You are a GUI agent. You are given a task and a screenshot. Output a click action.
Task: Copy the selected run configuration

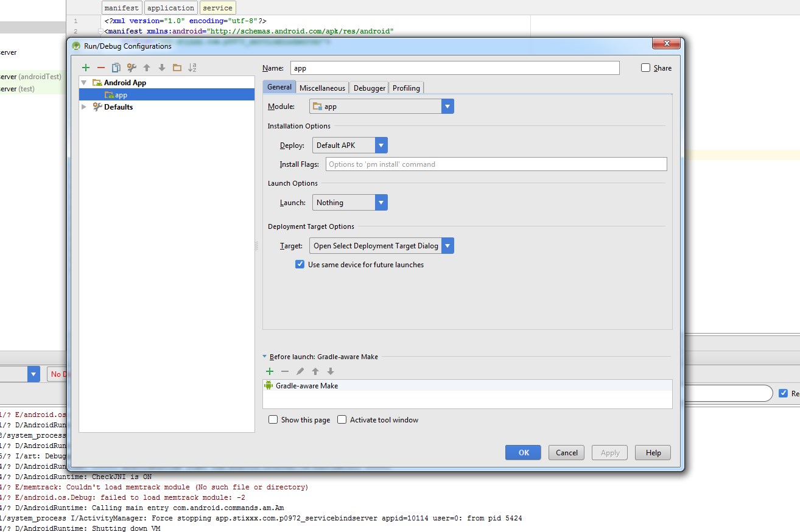116,68
